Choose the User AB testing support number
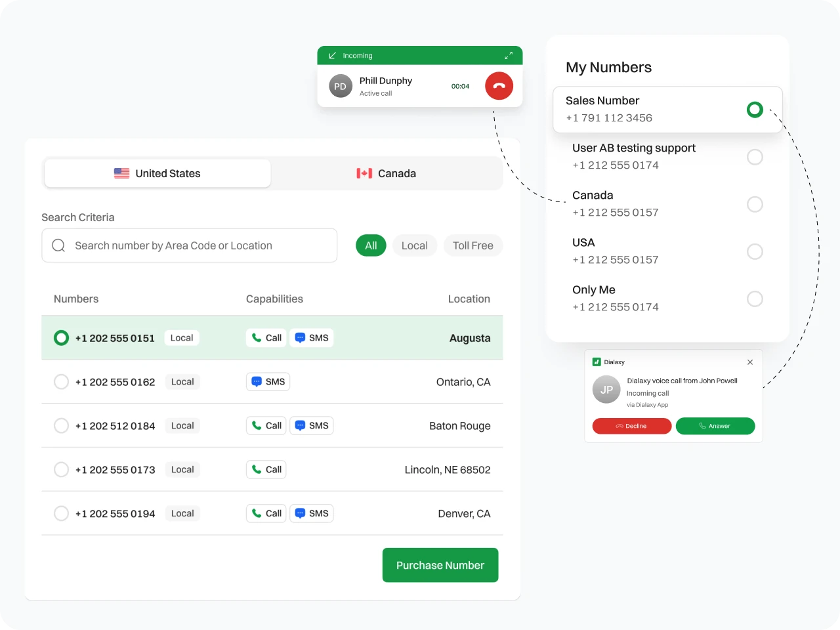The image size is (840, 630). (x=755, y=157)
